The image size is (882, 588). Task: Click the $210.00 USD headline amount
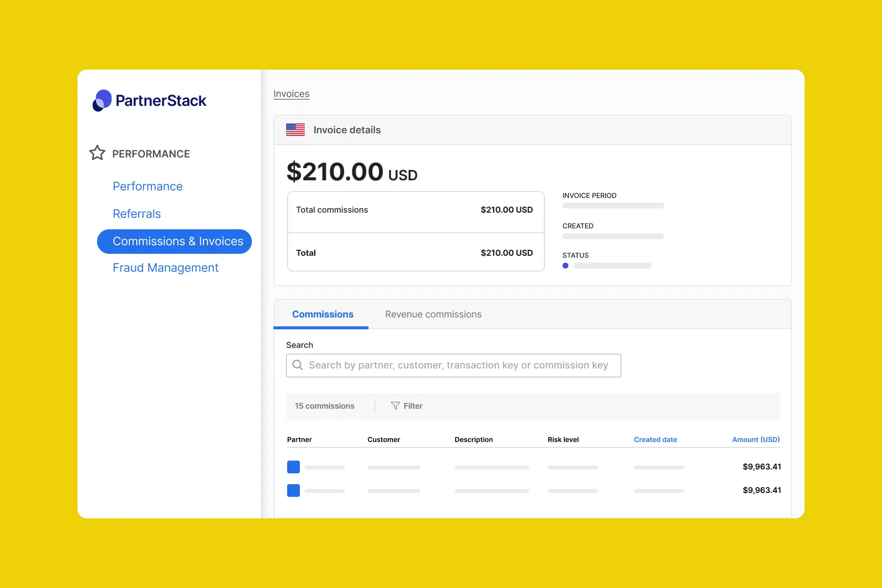[x=352, y=172]
